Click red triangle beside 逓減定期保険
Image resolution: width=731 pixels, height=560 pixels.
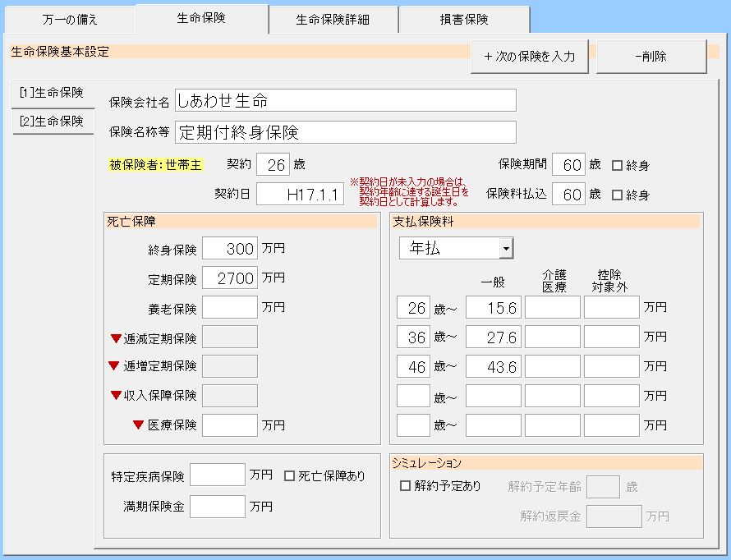[116, 337]
